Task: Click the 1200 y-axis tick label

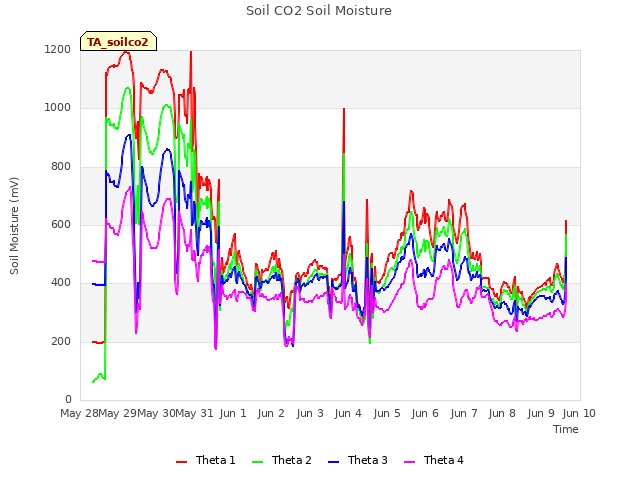Action: pyautogui.click(x=58, y=49)
